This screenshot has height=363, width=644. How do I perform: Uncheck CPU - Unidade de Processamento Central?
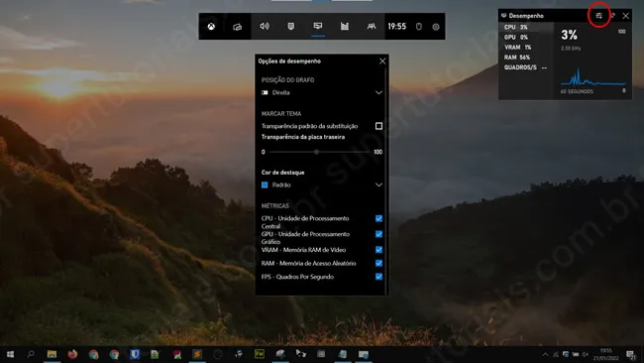point(378,218)
